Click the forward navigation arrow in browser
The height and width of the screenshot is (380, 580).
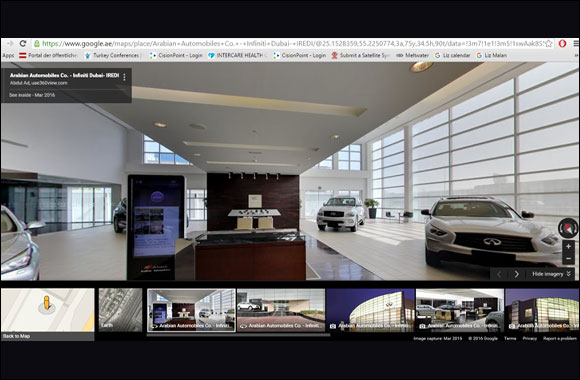tap(10, 44)
